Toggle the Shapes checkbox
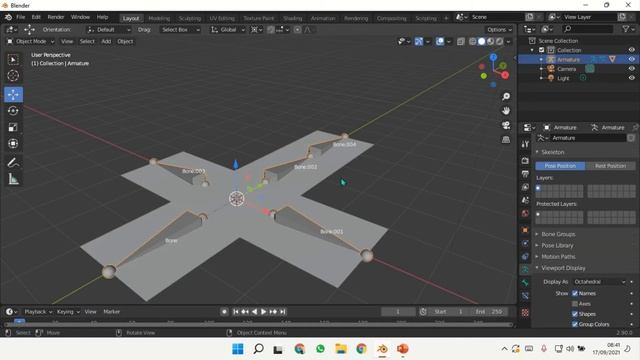 pyautogui.click(x=575, y=314)
